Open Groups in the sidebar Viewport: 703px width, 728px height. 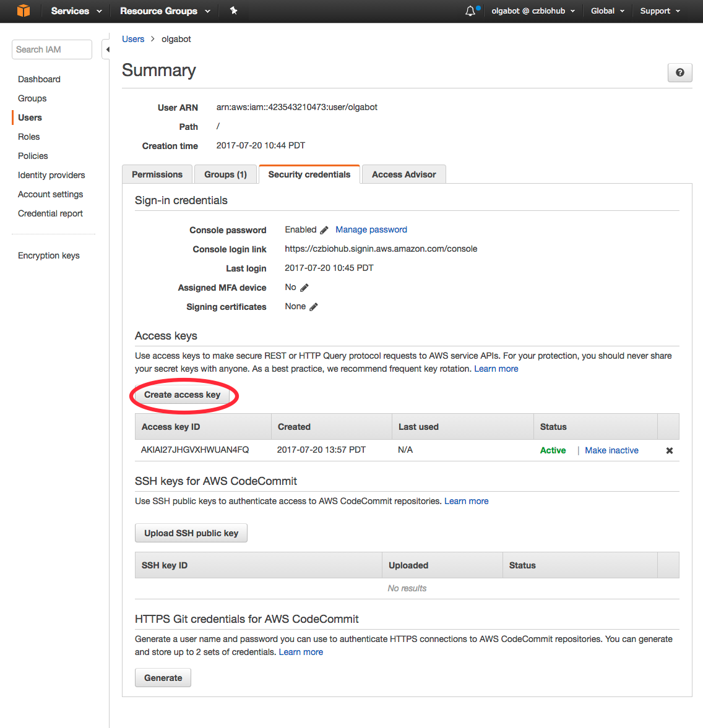[x=32, y=98]
